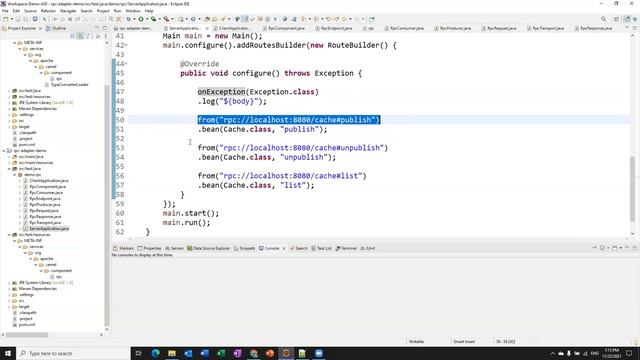Open File Explorer from taskbar
Screen dimensions: 640x360
tap(172, 353)
